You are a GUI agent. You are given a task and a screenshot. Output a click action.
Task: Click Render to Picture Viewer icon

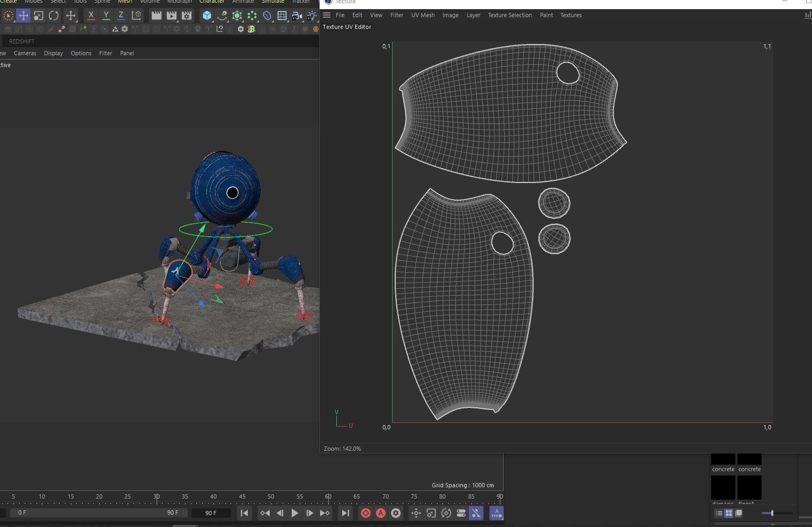[172, 16]
